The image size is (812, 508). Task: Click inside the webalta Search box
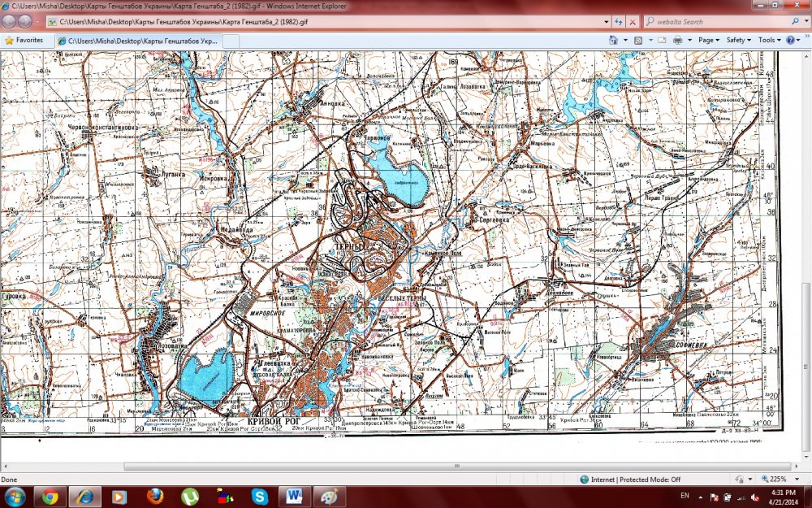715,22
